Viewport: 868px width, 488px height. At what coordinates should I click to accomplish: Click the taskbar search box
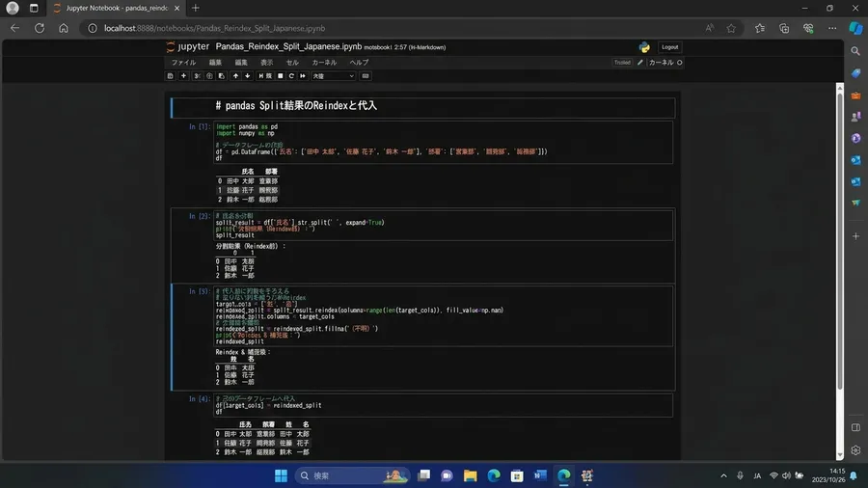tap(352, 475)
